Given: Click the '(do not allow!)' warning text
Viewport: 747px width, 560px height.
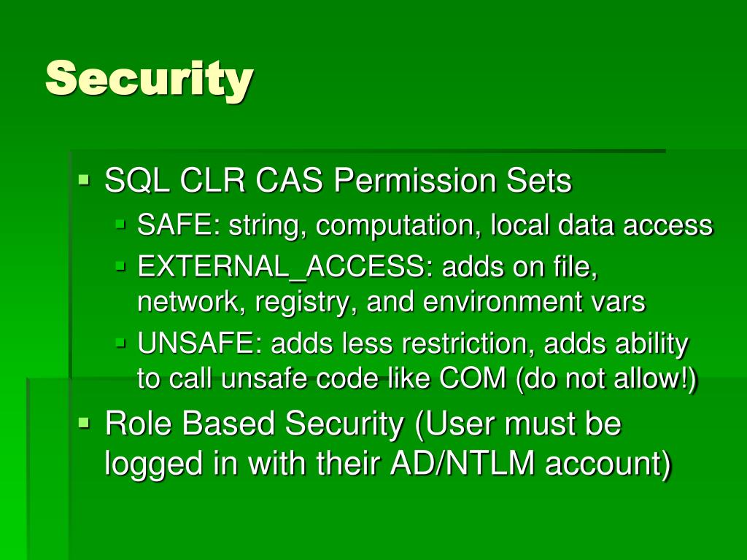Looking at the screenshot, I should [x=606, y=378].
